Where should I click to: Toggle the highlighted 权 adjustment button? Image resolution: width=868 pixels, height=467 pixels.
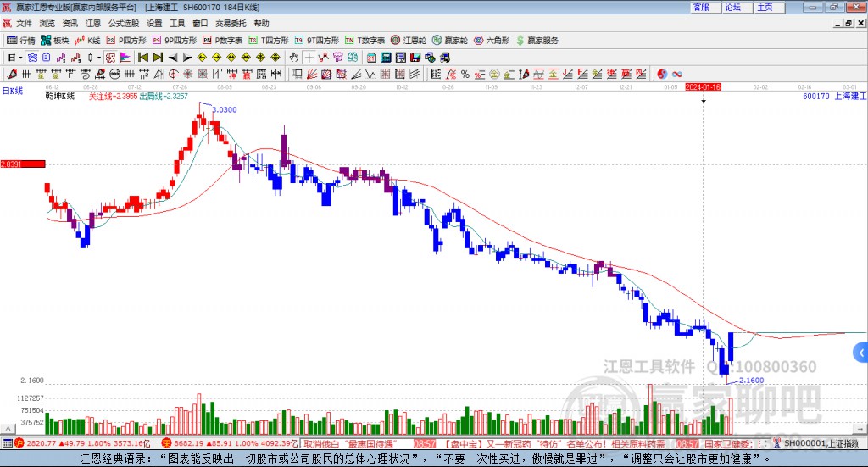(111, 58)
